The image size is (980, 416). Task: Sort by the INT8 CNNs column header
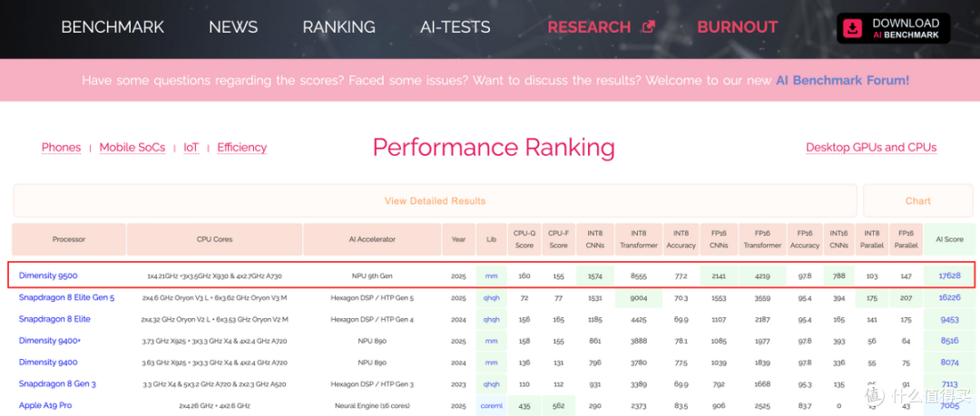click(x=595, y=239)
